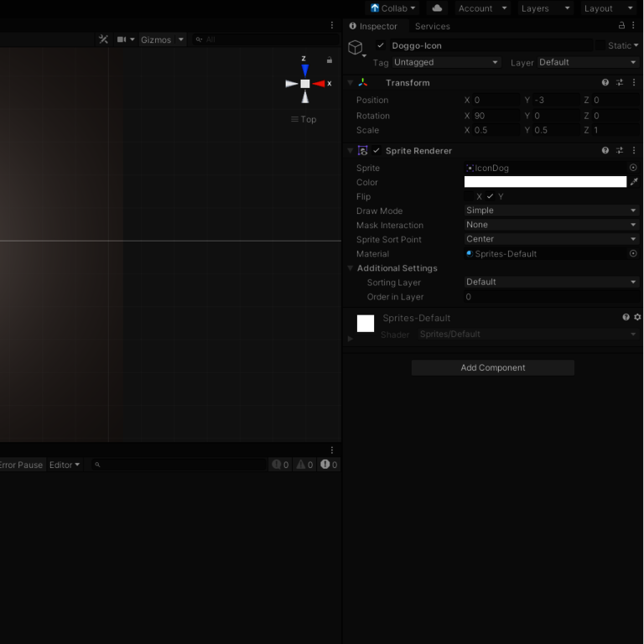The image size is (644, 644).
Task: Open Sprites-Default material settings gear
Action: click(x=637, y=317)
